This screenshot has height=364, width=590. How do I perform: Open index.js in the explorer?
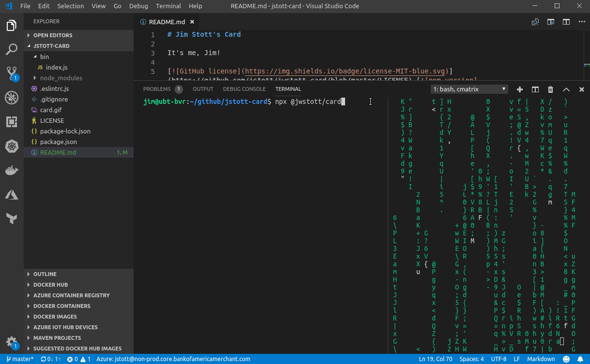point(78,67)
